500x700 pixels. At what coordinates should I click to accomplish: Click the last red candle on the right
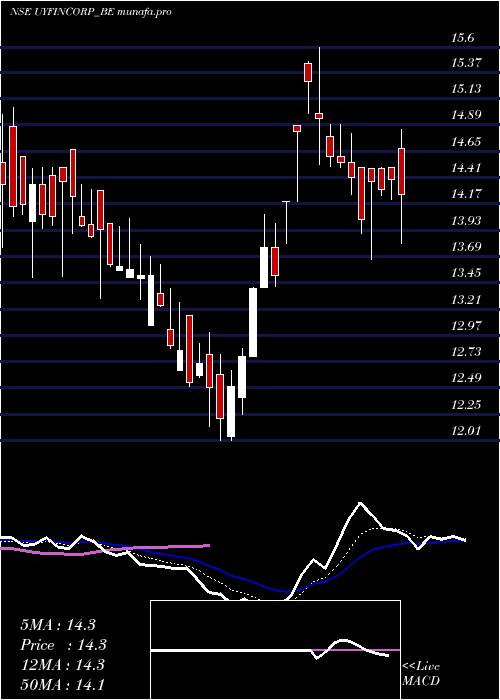(x=402, y=171)
